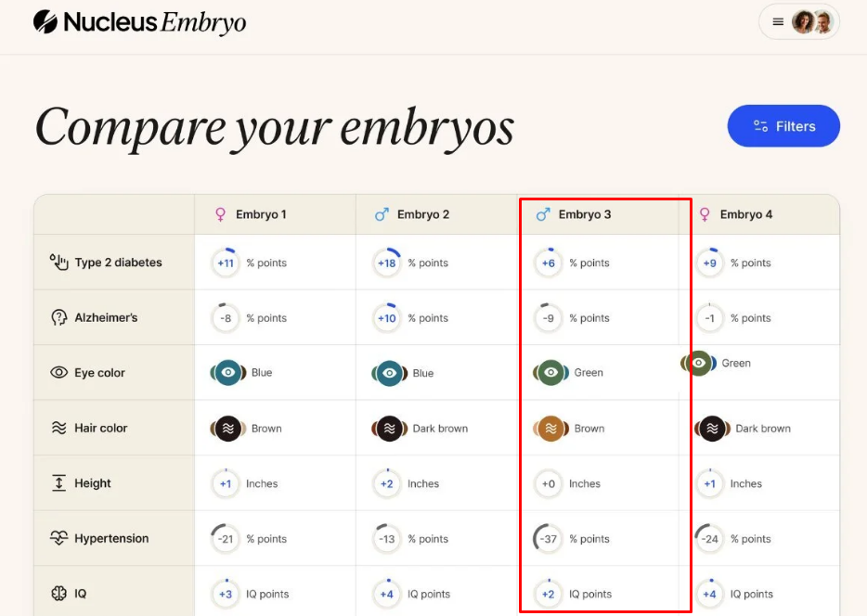
Task: Click Embryo 3 green eye color swatch
Action: (x=550, y=373)
